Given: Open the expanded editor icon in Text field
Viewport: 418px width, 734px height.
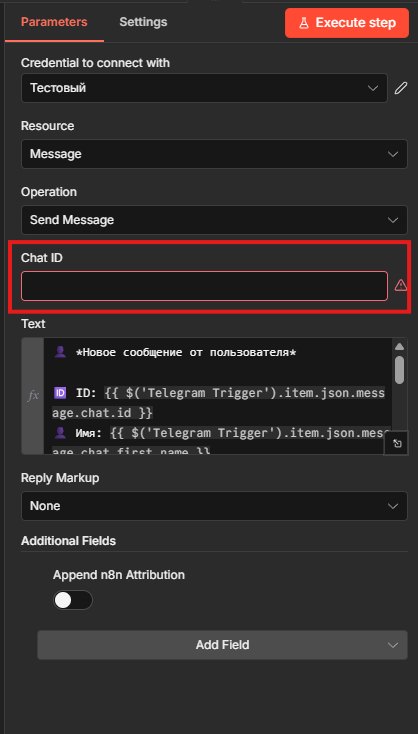Looking at the screenshot, I should coord(397,444).
